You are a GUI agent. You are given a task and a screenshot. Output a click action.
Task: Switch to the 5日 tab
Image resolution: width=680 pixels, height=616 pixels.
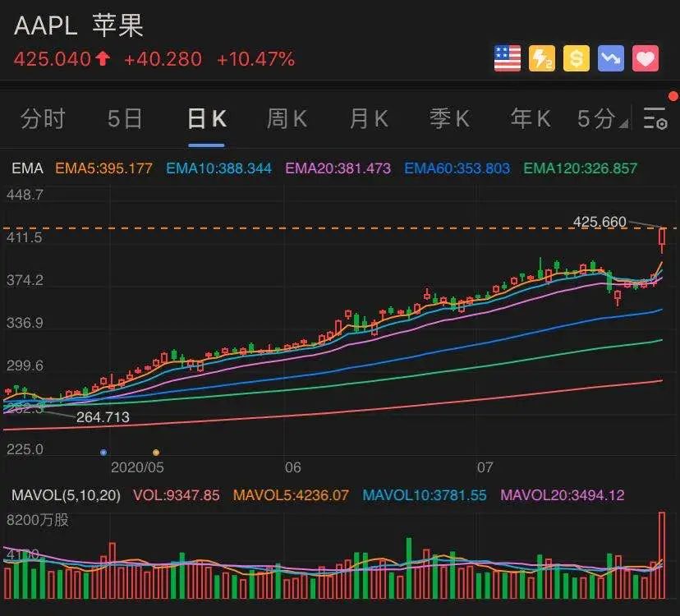pyautogui.click(x=125, y=118)
